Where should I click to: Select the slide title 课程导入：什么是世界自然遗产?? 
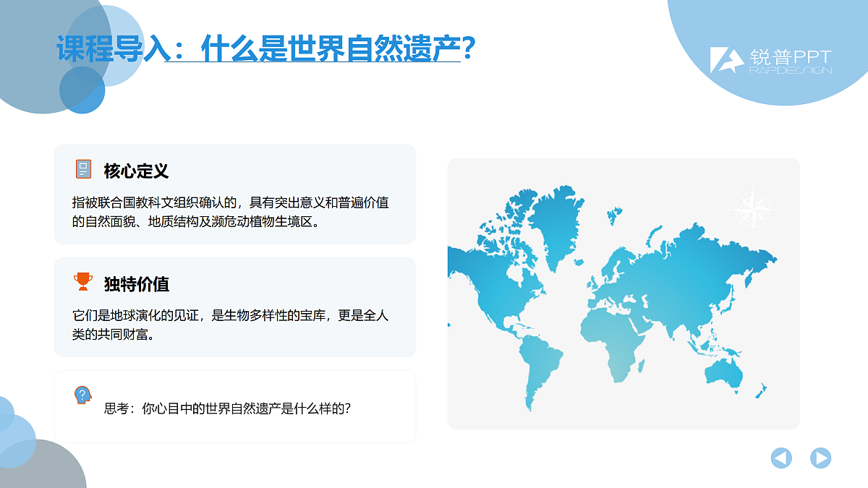point(265,49)
